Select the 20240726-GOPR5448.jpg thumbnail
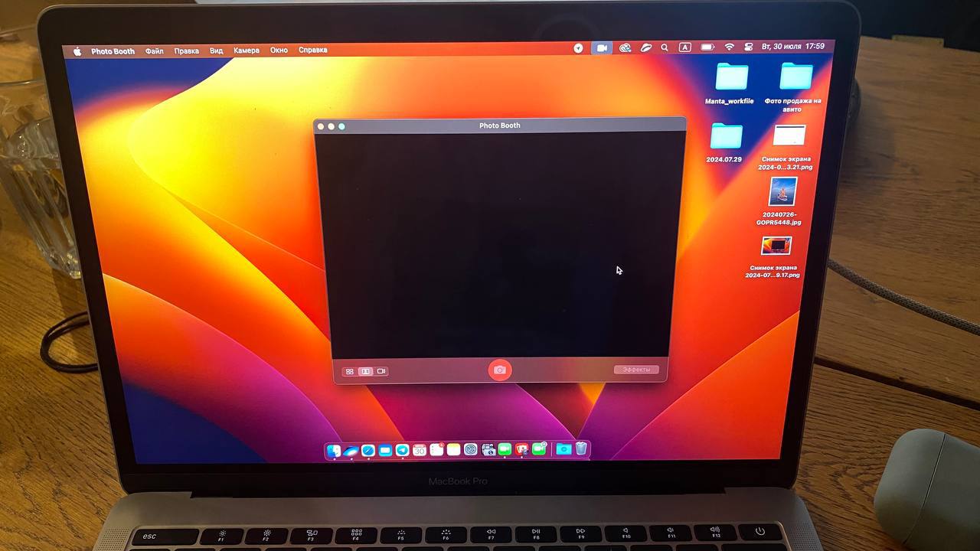 tap(782, 191)
